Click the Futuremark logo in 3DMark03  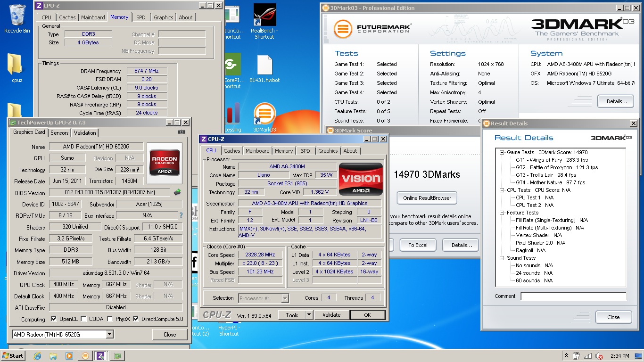[372, 29]
